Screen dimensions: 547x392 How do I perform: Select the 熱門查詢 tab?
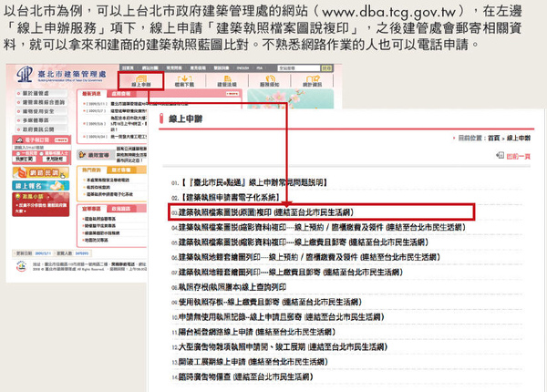tap(91, 170)
